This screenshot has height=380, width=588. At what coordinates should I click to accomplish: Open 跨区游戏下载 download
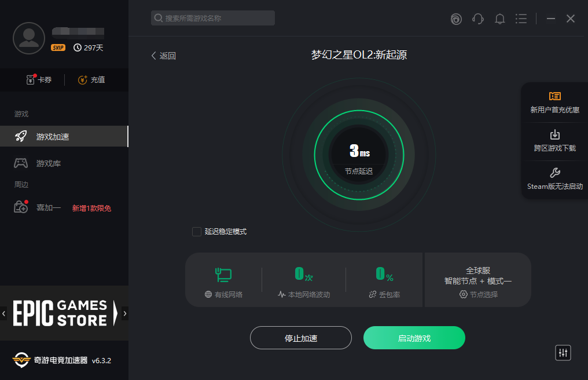554,141
